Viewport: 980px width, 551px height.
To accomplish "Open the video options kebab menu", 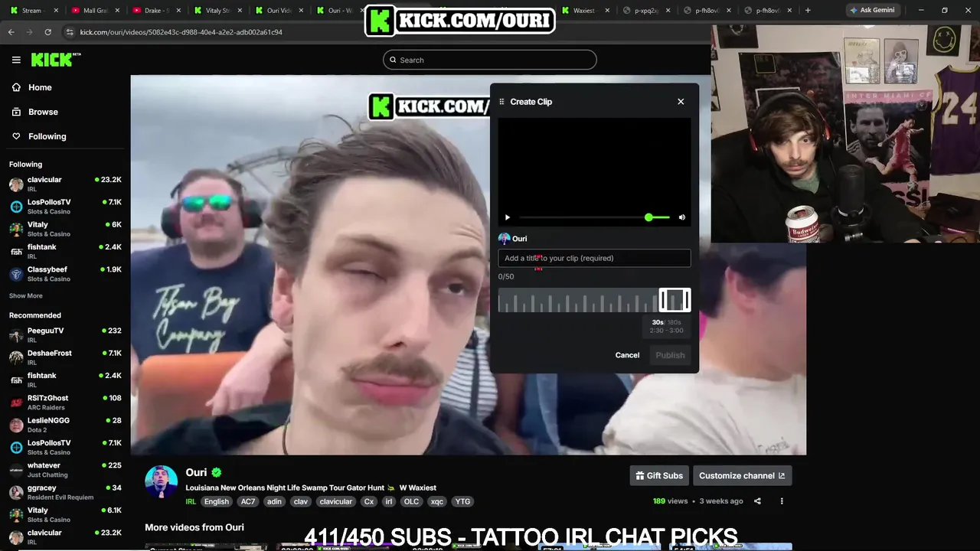I will coord(782,501).
